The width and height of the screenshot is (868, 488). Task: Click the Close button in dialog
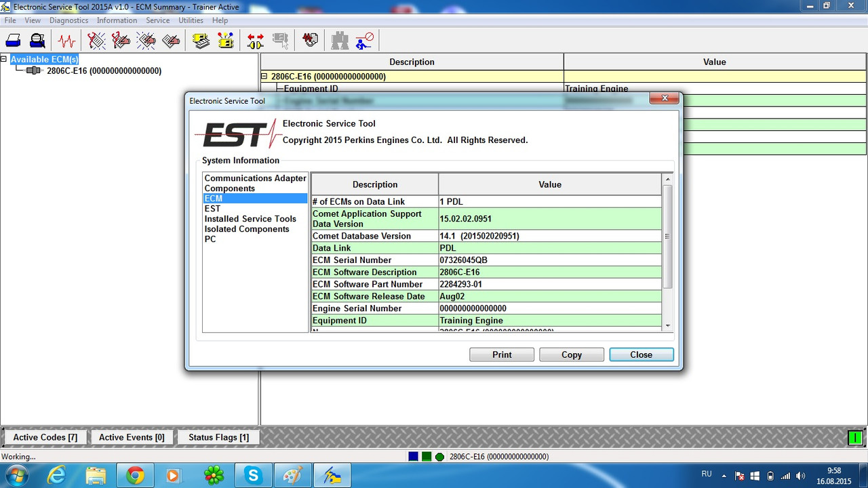(x=642, y=354)
